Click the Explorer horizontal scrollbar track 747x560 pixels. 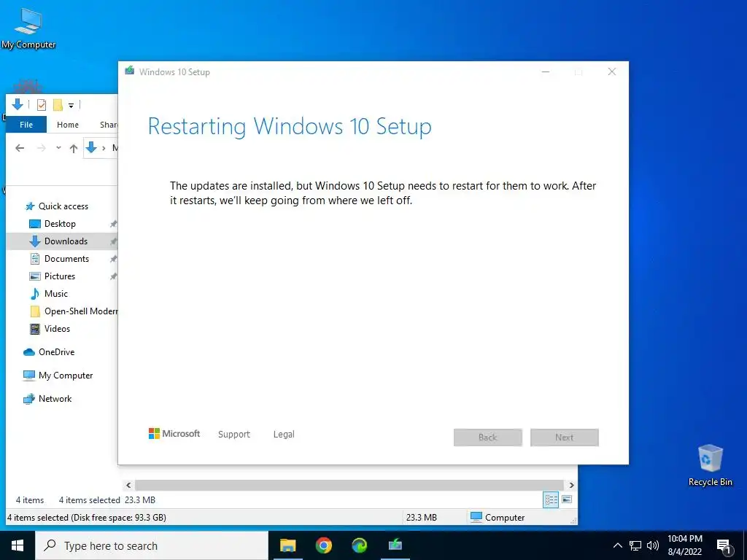click(349, 485)
